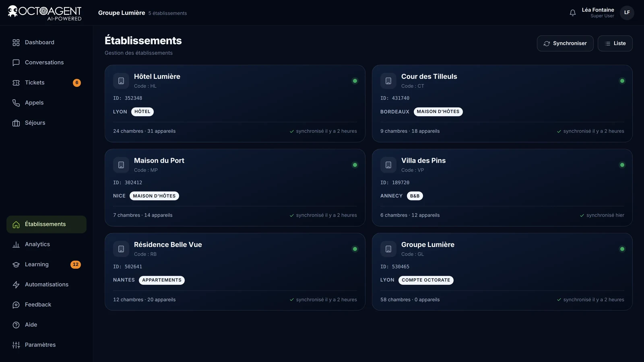Click Hôtel Lumière green status dot
The height and width of the screenshot is (362, 644).
pos(355,81)
